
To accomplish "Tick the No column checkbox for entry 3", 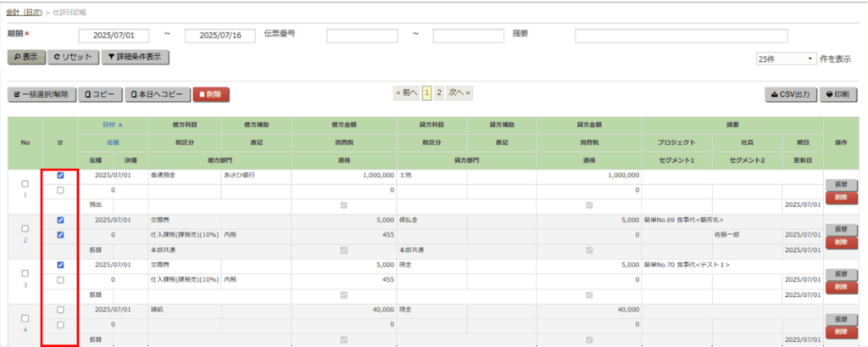I will [x=25, y=273].
